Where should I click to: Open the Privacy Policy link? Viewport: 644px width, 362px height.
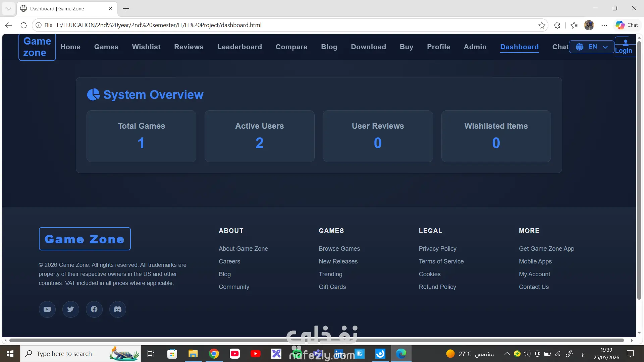pos(437,249)
